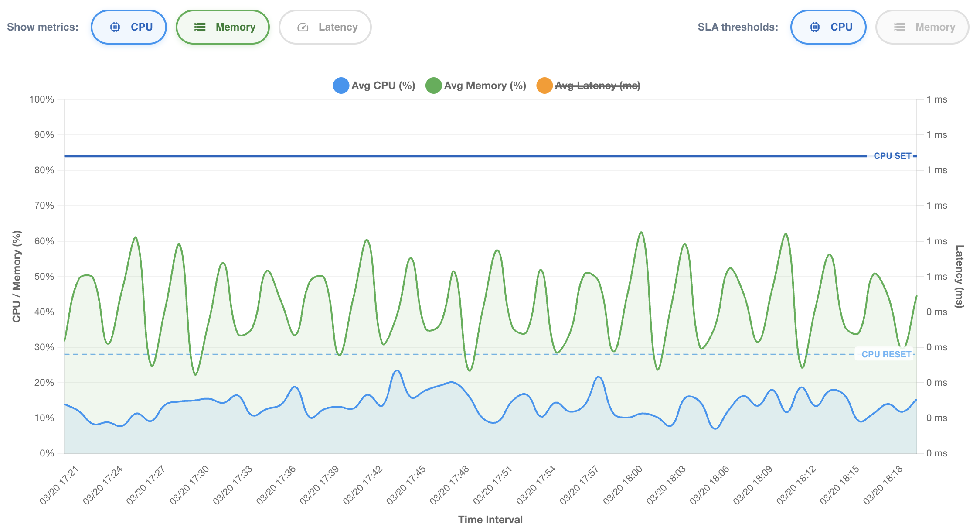Click the 03/20 17:42 tick on time axis

click(x=364, y=485)
